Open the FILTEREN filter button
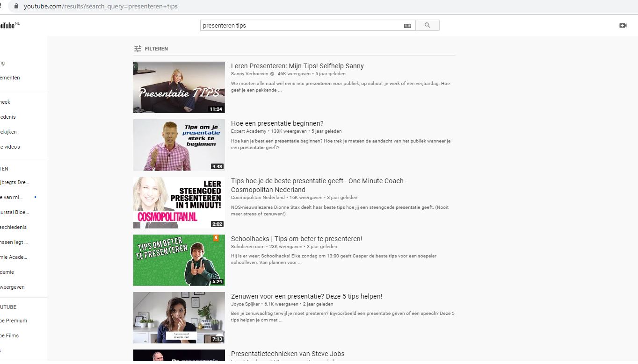638x364 pixels. [151, 49]
